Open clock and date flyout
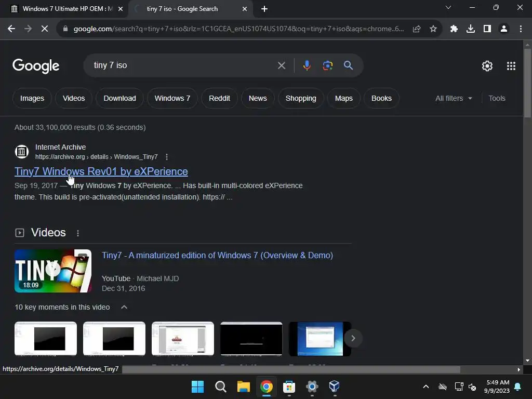The height and width of the screenshot is (399, 532). [x=497, y=387]
